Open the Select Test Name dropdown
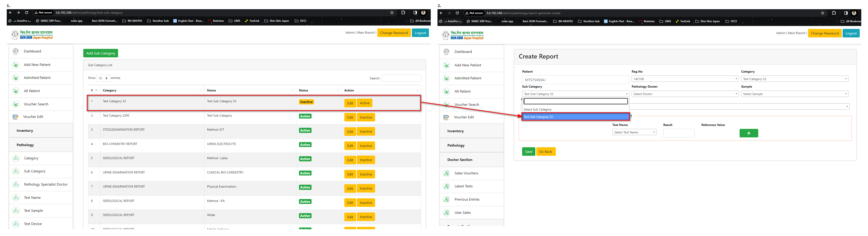Viewport: 868px width, 236px height. (x=634, y=132)
